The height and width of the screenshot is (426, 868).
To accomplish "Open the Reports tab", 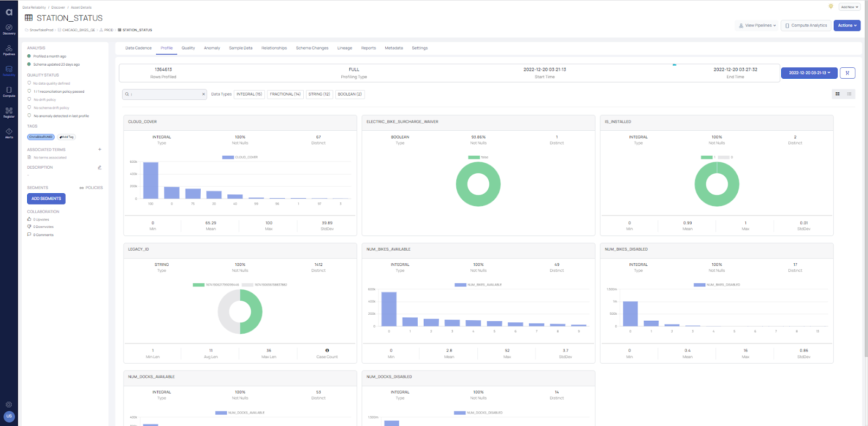I will (x=368, y=48).
